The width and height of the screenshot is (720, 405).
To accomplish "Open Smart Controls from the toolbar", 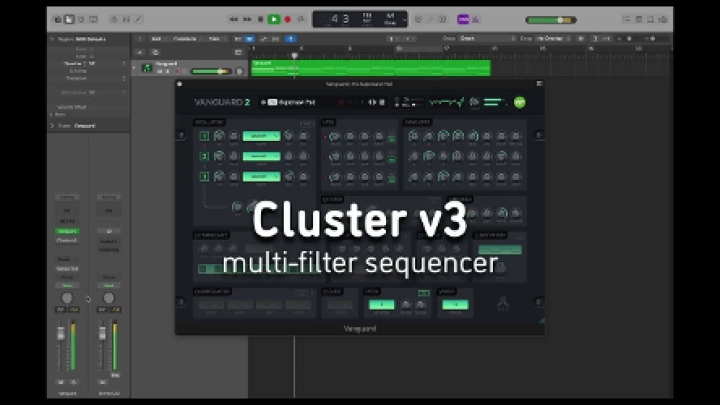I will tap(114, 19).
